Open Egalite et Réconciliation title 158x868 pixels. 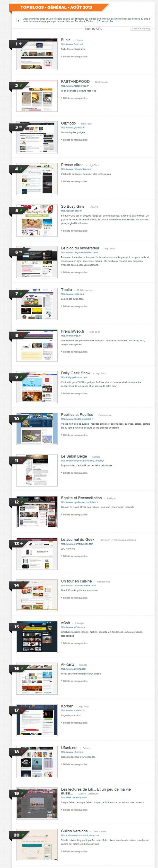(x=81, y=498)
